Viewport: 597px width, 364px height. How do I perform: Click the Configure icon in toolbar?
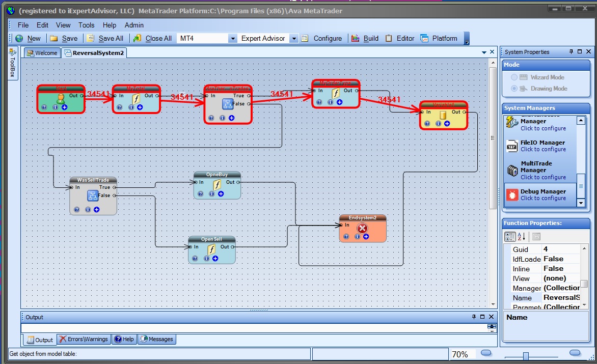point(305,38)
